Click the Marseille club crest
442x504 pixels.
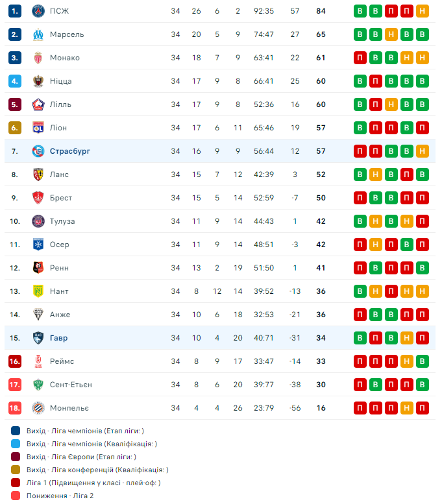pyautogui.click(x=38, y=34)
